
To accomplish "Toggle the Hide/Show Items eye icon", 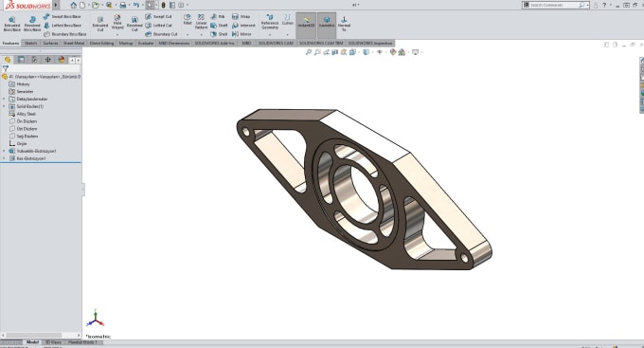I will pos(380,52).
